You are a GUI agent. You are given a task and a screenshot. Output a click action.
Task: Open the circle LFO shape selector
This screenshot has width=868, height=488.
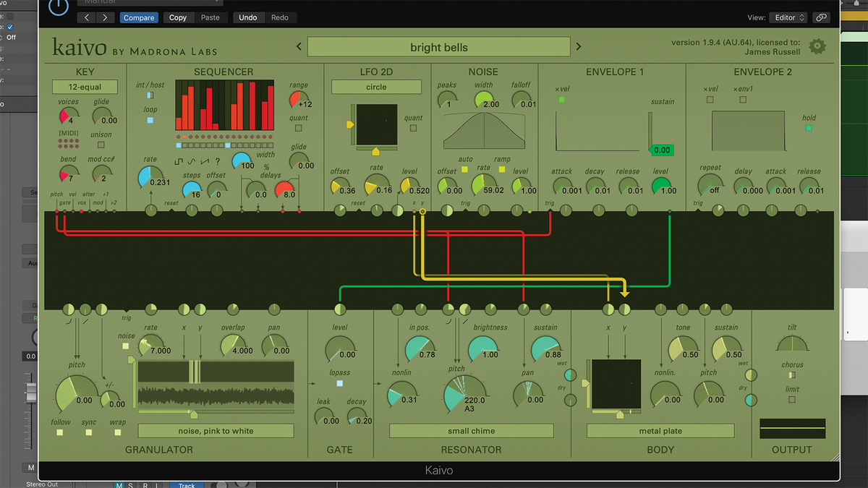[x=376, y=86]
